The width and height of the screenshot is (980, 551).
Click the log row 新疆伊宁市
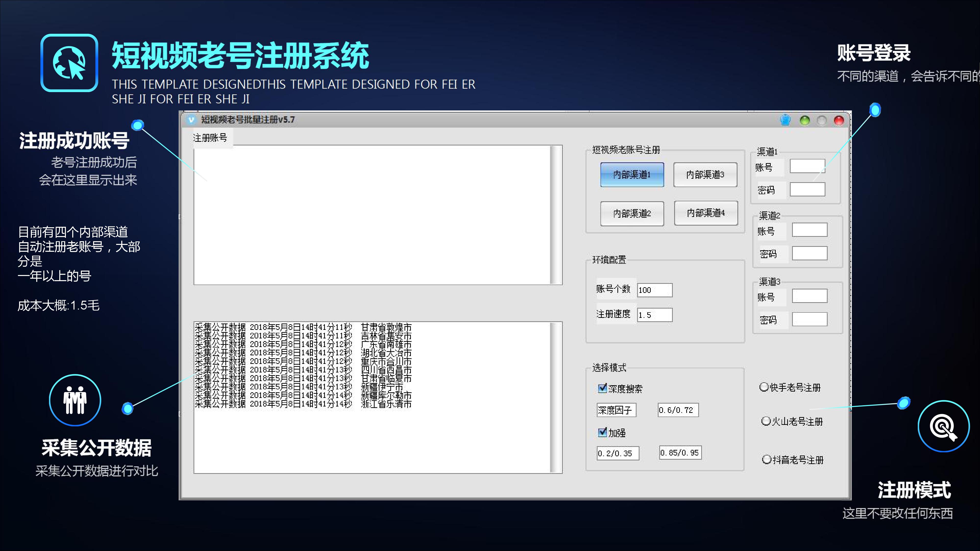pos(299,387)
